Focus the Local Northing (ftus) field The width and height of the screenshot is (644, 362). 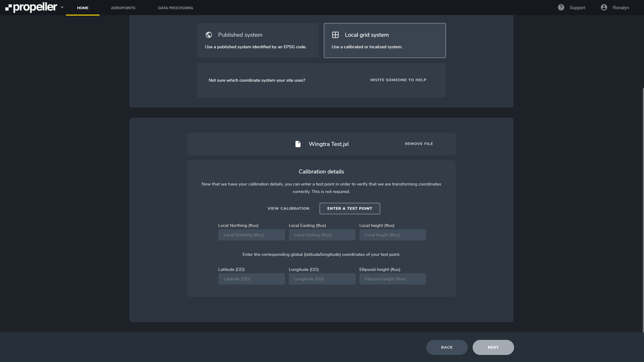coord(251,235)
